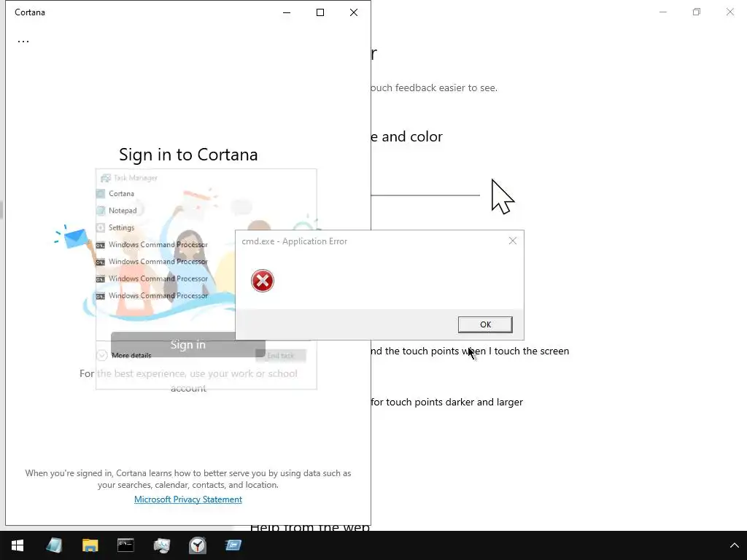Image resolution: width=747 pixels, height=560 pixels.
Task: Close the cmd.exe Application Error dialog
Action: point(513,241)
